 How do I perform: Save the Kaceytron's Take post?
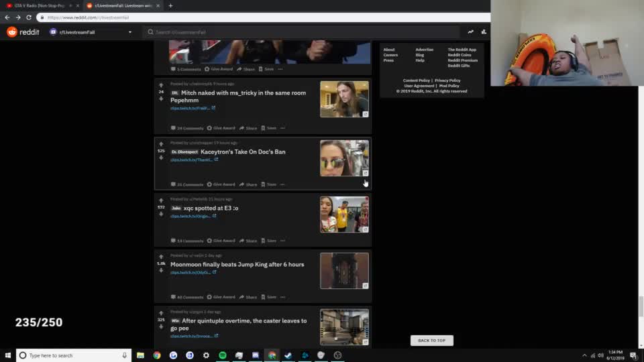tap(268, 185)
